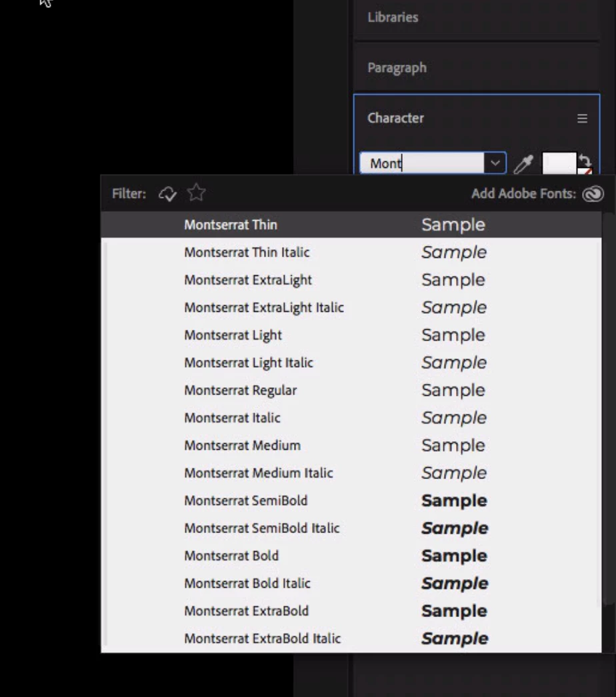This screenshot has width=616, height=697.
Task: Choose the Montserrat Thin Italic font
Action: (x=351, y=252)
